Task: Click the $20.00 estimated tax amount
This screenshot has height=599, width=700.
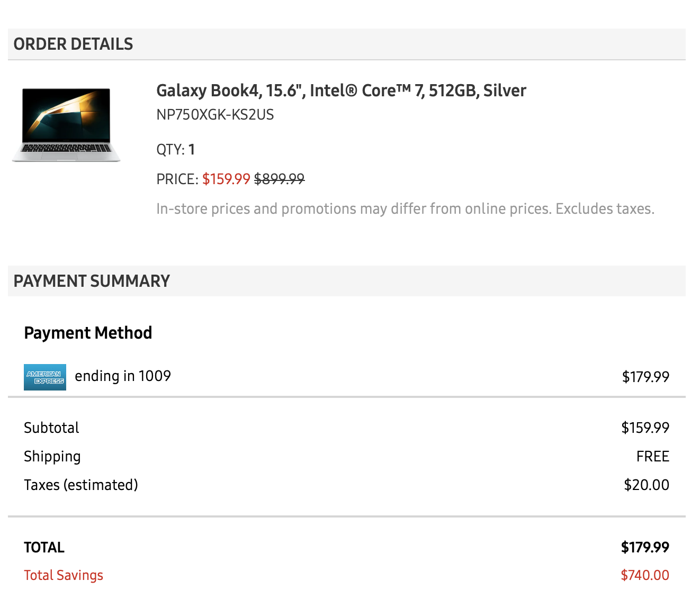Action: pos(646,485)
